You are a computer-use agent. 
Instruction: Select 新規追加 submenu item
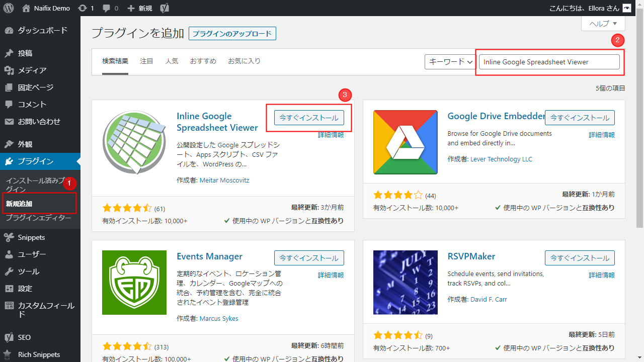coord(19,204)
